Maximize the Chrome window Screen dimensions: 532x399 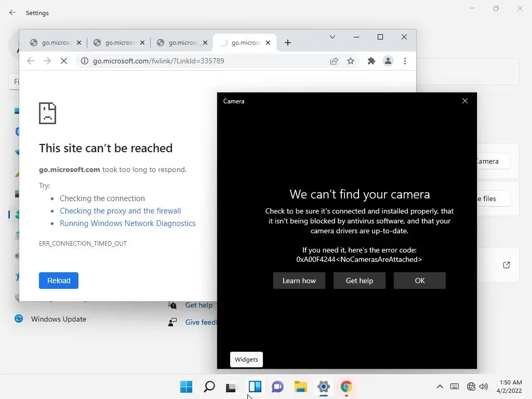[380, 37]
